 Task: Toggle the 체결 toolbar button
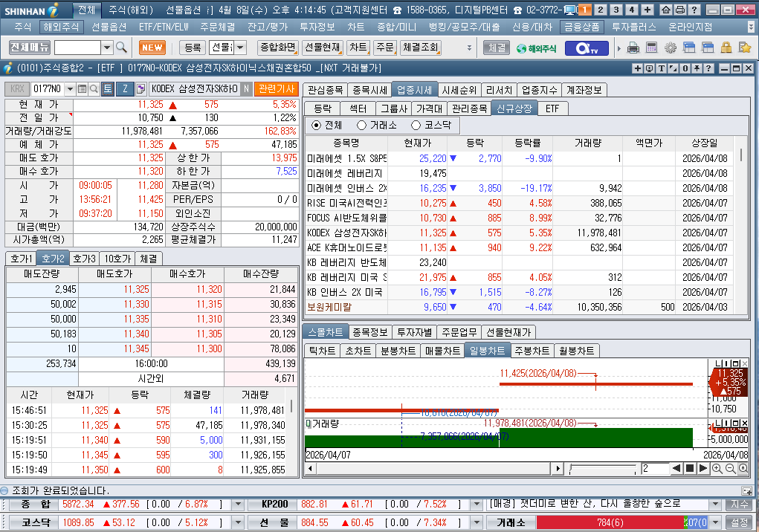click(x=497, y=48)
